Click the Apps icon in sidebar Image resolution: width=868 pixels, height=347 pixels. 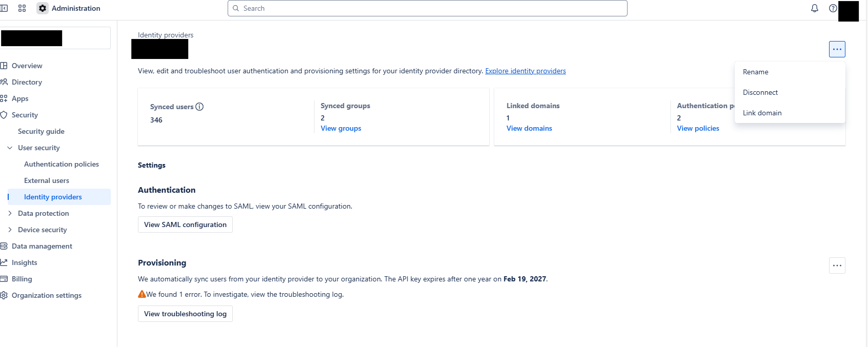click(4, 98)
